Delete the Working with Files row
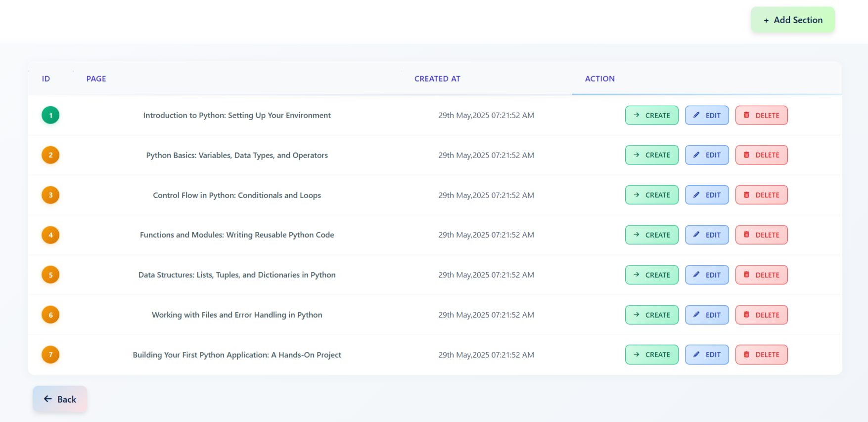The height and width of the screenshot is (422, 868). [761, 315]
